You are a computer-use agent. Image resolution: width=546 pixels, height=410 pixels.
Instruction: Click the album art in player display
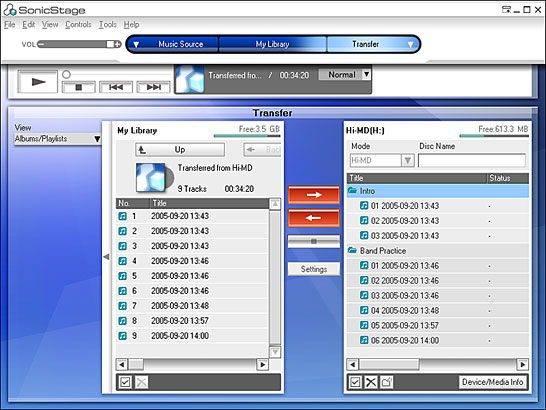[x=190, y=79]
